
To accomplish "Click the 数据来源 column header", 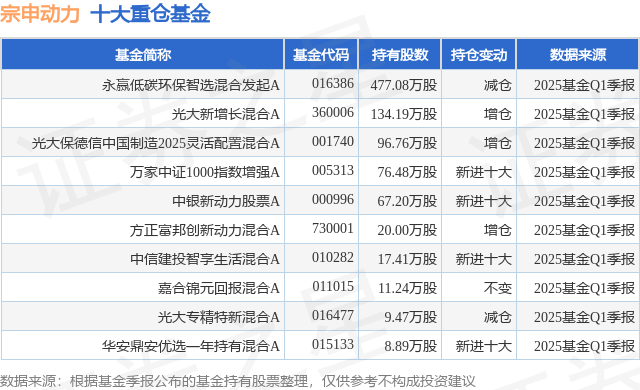I will coord(578,55).
